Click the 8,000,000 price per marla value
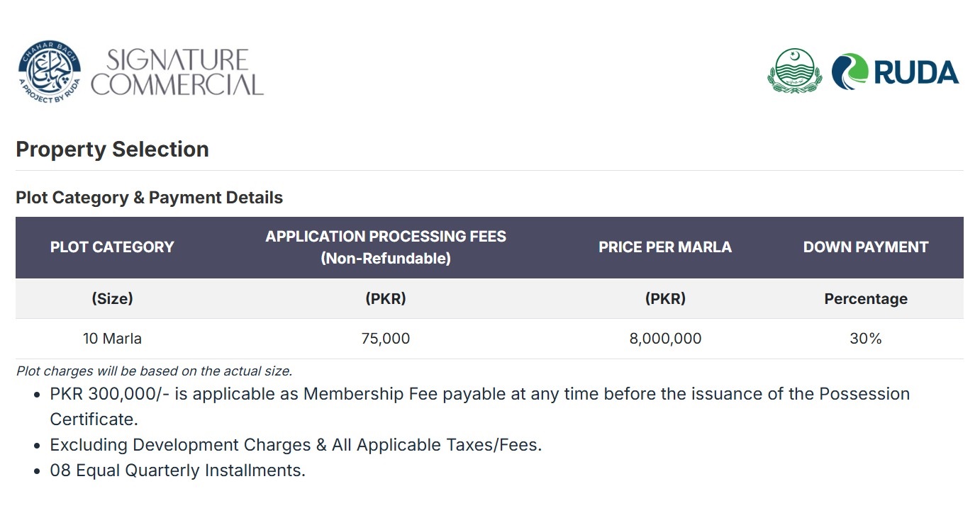 (665, 339)
